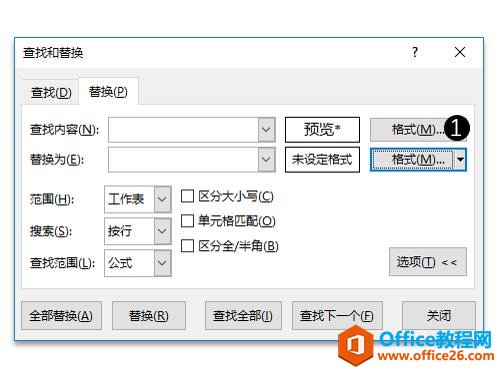Screen dimensions: 501x373
Task: Click into the 替换为(E) input field
Action: (183, 160)
